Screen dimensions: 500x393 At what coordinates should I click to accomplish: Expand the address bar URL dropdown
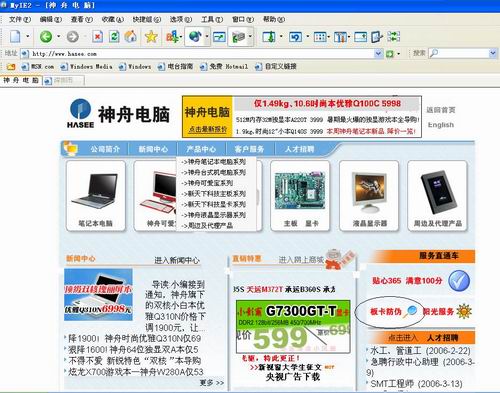point(378,53)
